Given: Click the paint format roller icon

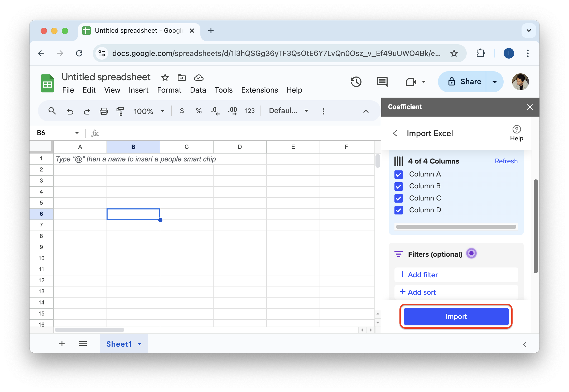Looking at the screenshot, I should coord(120,111).
